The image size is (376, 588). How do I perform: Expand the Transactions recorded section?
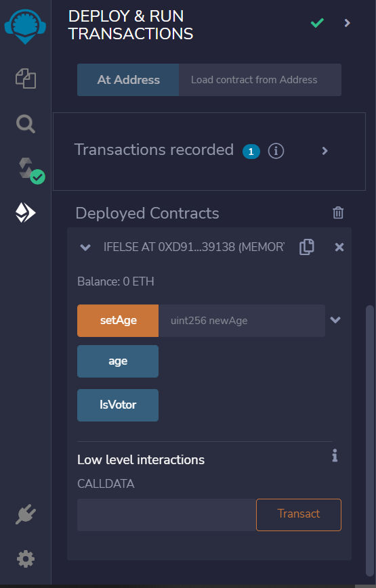325,151
